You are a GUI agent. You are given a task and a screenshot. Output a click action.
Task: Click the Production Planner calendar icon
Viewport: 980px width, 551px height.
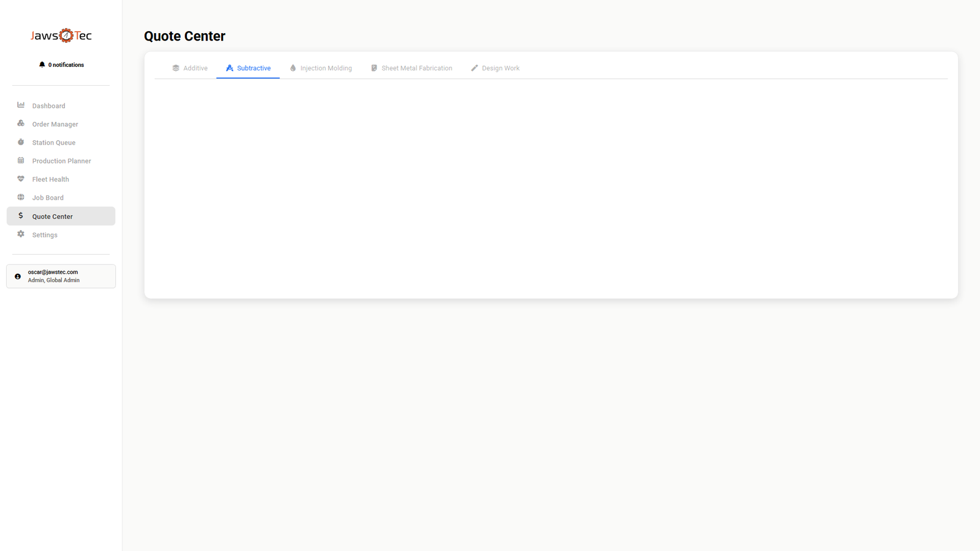21,160
